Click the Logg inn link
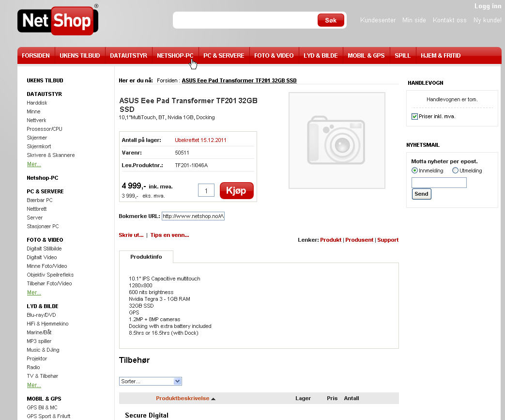The image size is (505, 420). [488, 6]
